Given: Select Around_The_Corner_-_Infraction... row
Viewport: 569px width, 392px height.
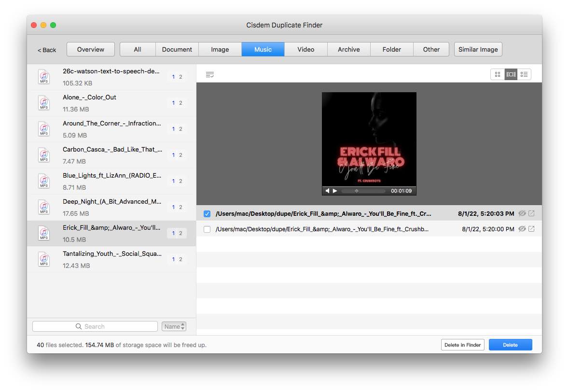Looking at the screenshot, I should point(111,129).
